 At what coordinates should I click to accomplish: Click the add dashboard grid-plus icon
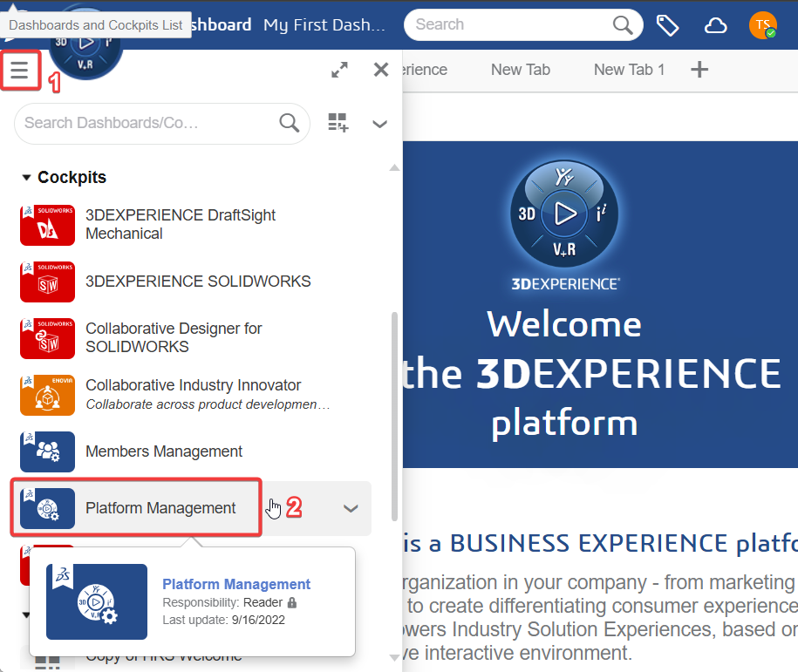338,123
